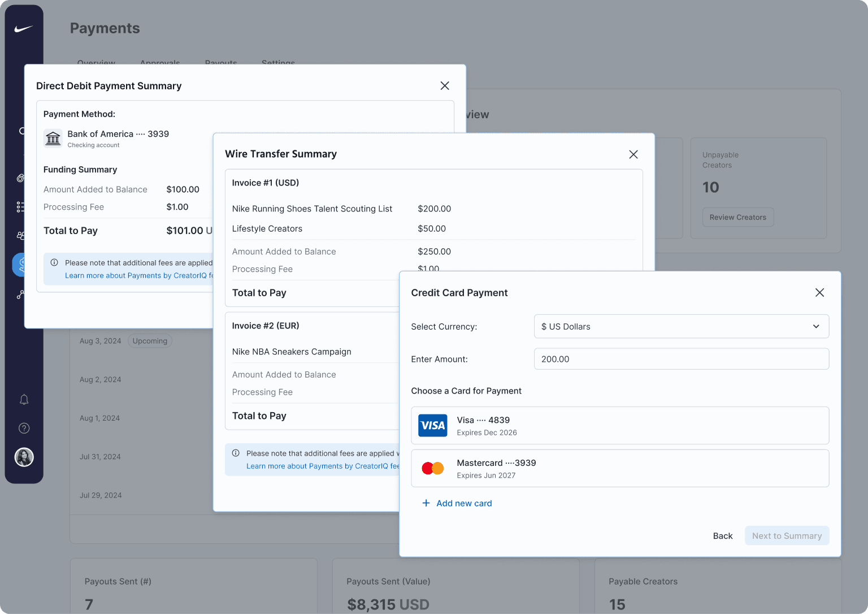Click the currency dropdown chevron arrow
The width and height of the screenshot is (868, 614).
click(x=816, y=327)
